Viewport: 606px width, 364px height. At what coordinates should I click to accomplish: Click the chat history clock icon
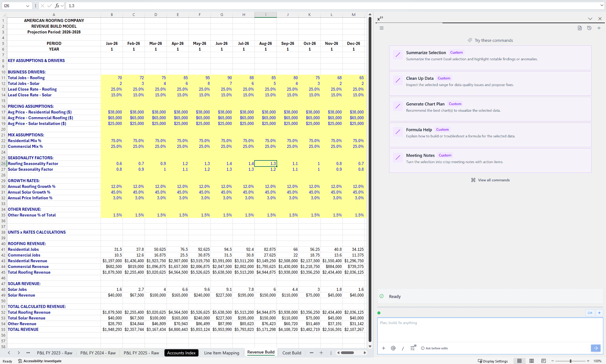tap(589, 28)
